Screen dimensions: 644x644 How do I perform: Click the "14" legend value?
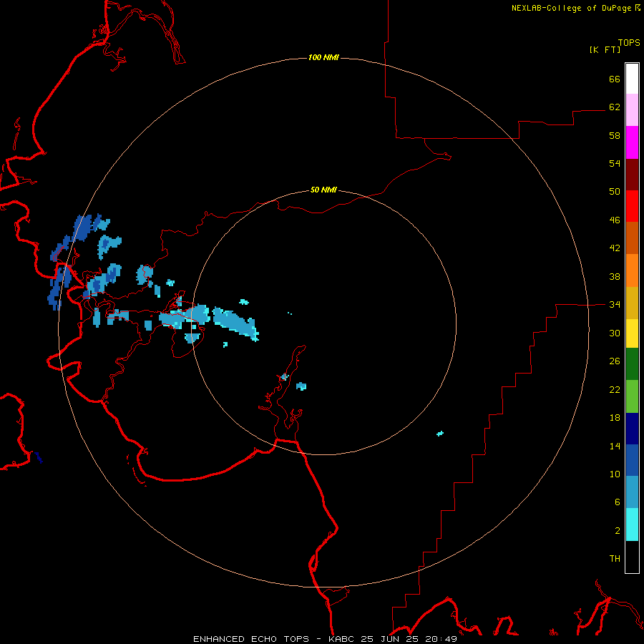click(615, 446)
